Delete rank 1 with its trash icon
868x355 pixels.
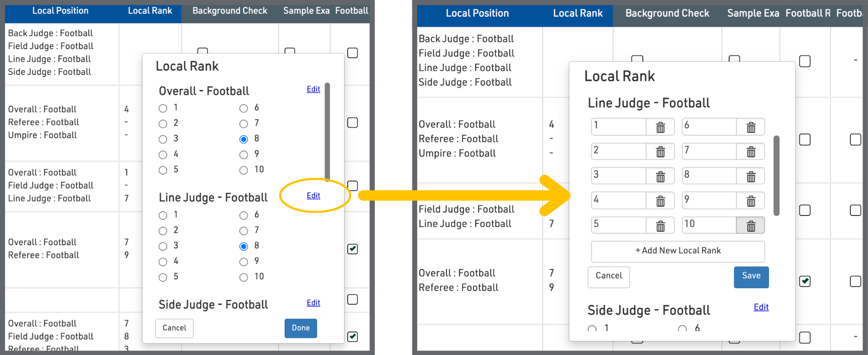point(660,127)
